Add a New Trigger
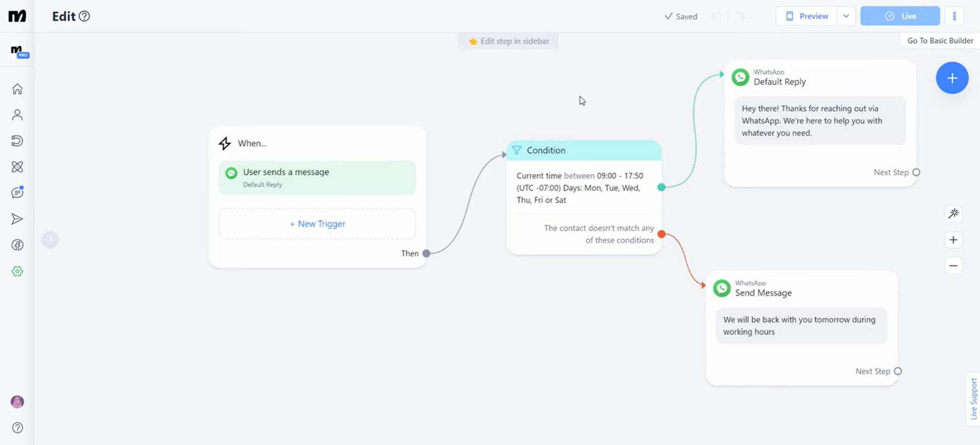980x445 pixels. 317,224
